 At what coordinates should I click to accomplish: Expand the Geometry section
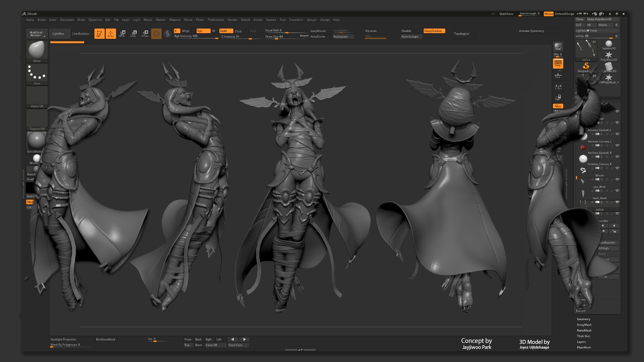click(583, 319)
